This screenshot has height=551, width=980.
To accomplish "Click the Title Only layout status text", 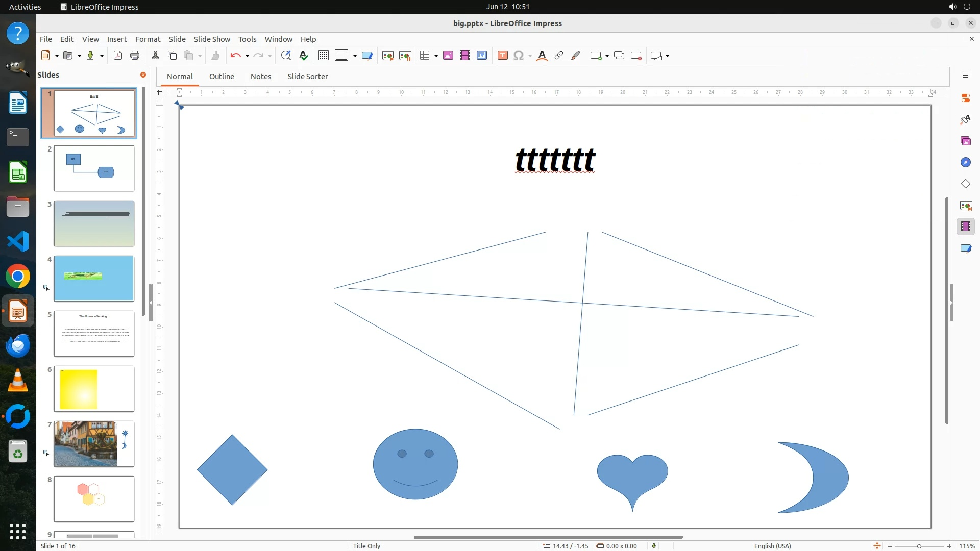I will (366, 546).
